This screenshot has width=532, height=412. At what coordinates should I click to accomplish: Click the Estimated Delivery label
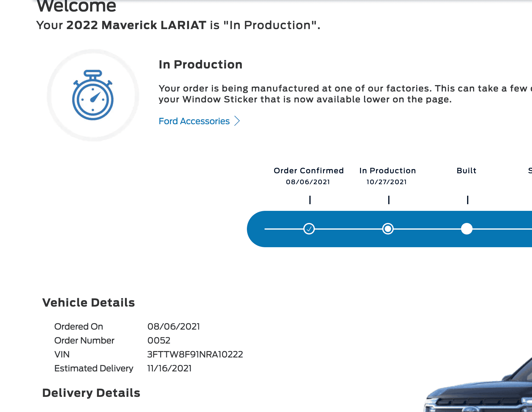[x=94, y=368]
